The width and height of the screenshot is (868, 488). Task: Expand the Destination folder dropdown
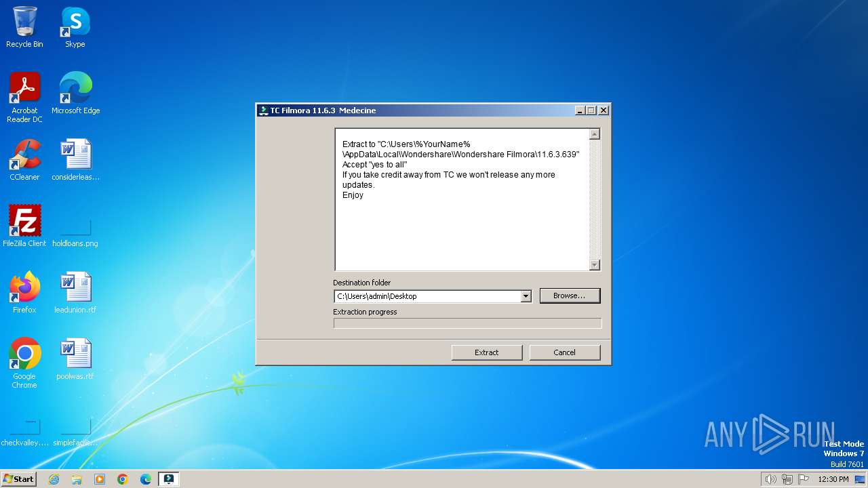click(526, 296)
